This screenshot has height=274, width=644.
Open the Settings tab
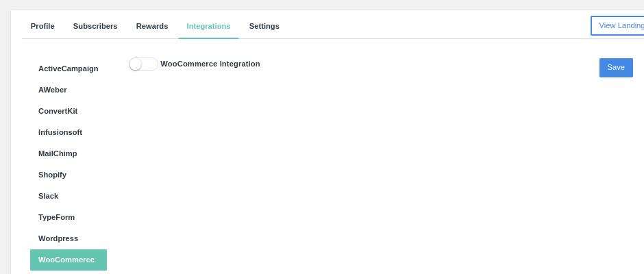264,26
